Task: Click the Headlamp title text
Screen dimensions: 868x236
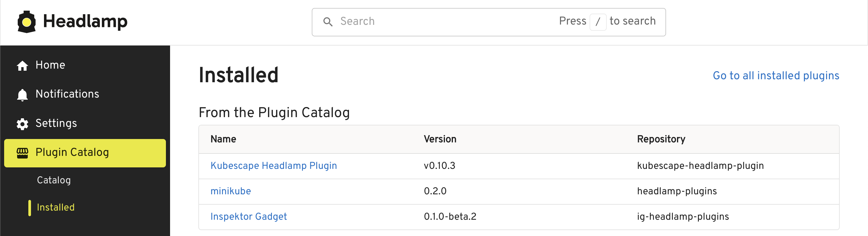Action: point(85,21)
